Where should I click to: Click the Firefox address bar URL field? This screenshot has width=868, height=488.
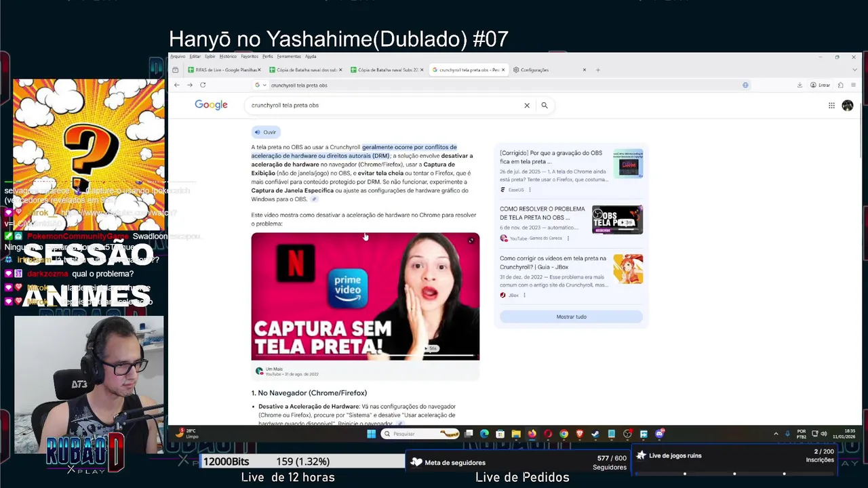pos(502,85)
